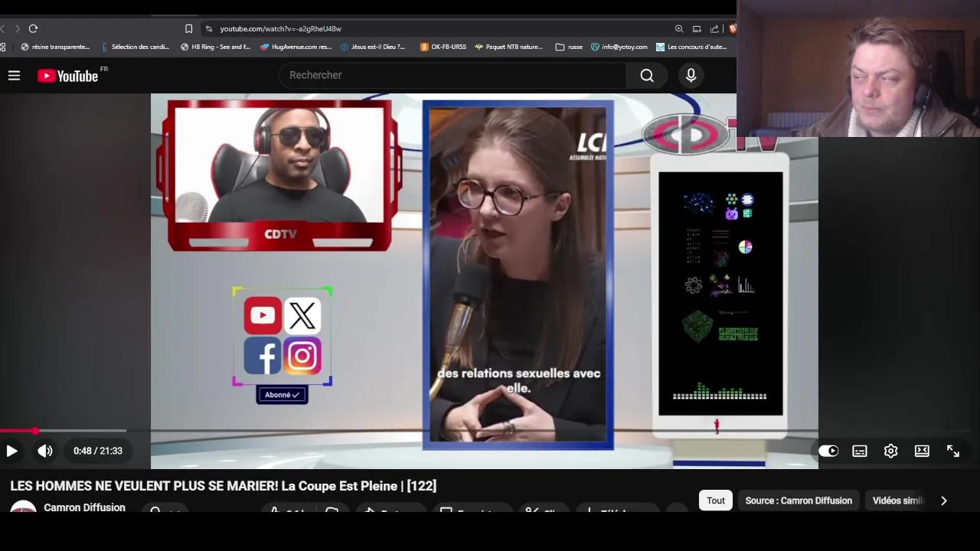Open the YouTube hamburger guide menu
Screen dimensions: 980x551
click(x=14, y=75)
